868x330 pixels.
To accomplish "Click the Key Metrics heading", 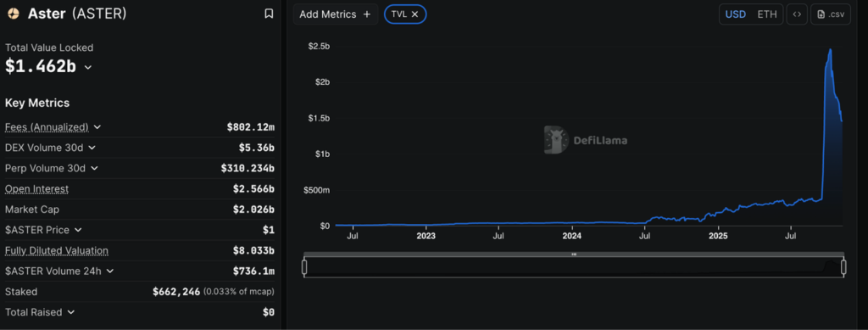I will click(37, 103).
